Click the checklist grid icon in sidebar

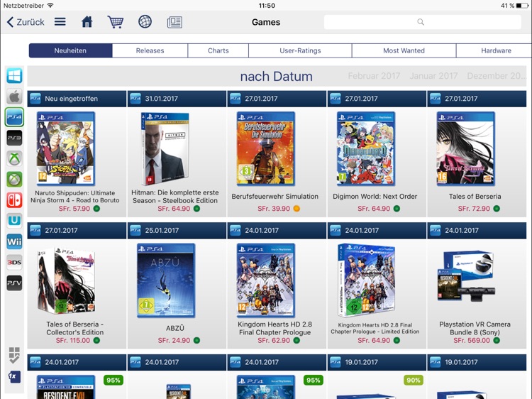pos(14,355)
